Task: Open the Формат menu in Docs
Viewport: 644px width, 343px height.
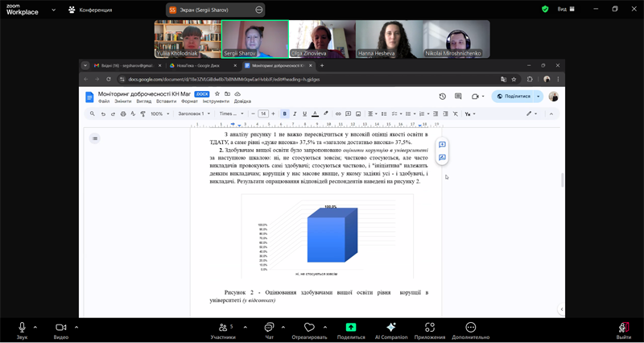Action: pyautogui.click(x=189, y=101)
